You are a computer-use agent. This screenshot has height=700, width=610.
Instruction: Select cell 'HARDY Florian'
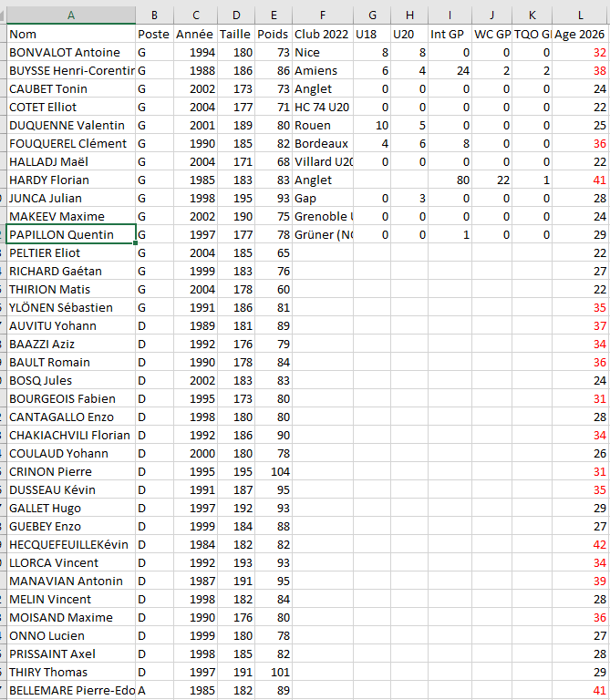pos(71,180)
